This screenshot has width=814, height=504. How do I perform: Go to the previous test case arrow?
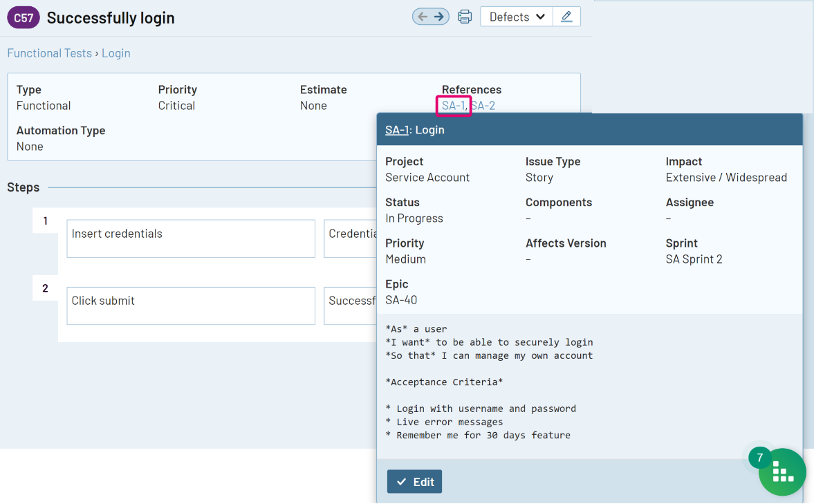tap(422, 17)
